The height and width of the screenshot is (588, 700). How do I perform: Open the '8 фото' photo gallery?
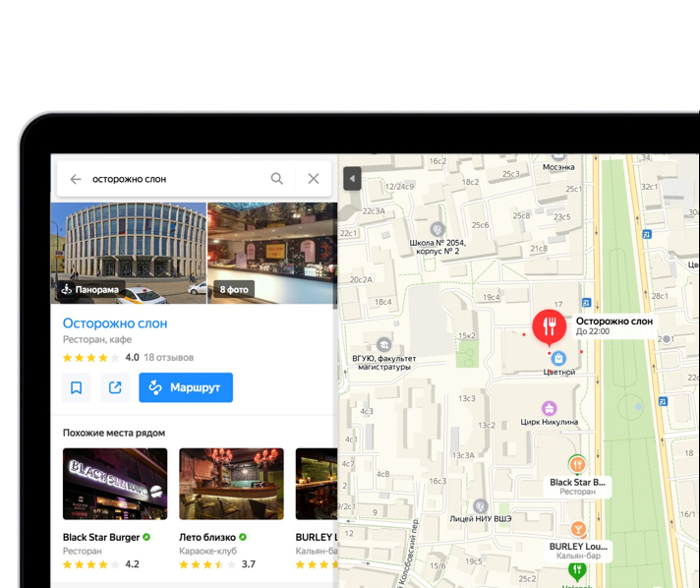(x=272, y=253)
